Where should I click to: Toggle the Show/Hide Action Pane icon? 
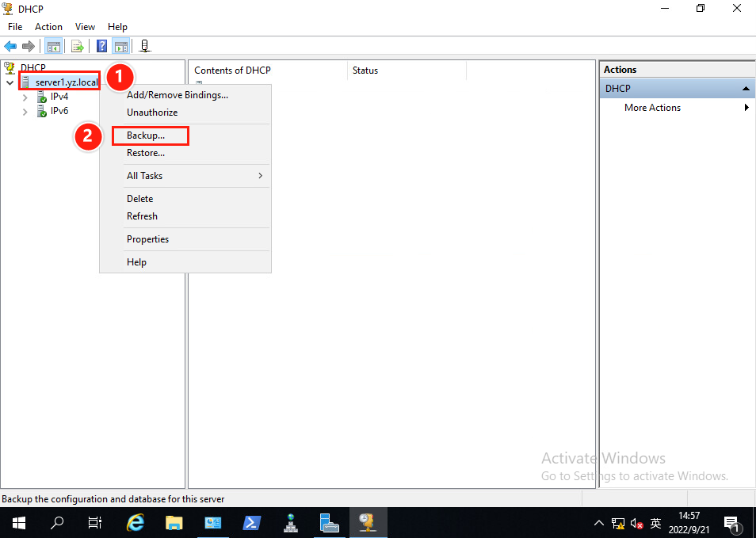coord(121,45)
